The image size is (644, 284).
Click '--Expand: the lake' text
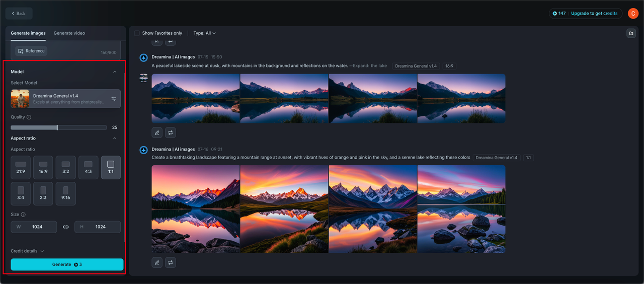pos(368,66)
